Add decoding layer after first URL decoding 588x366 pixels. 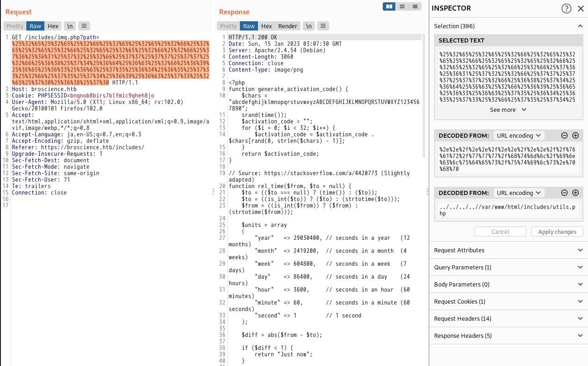[x=576, y=135]
